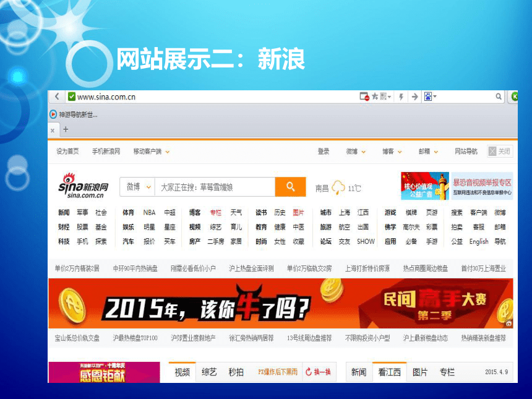The image size is (532, 399).
Task: Click the 登录 login link
Action: click(x=324, y=152)
